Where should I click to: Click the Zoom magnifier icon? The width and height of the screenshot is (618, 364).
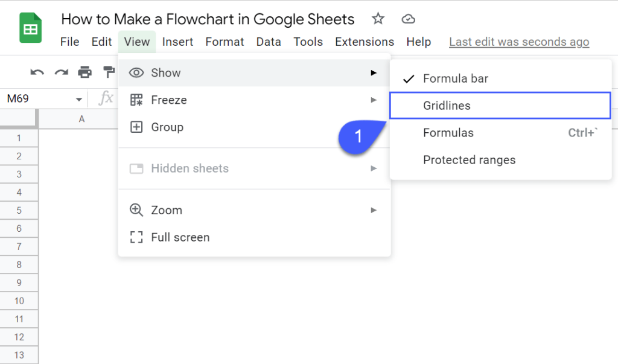(x=136, y=209)
